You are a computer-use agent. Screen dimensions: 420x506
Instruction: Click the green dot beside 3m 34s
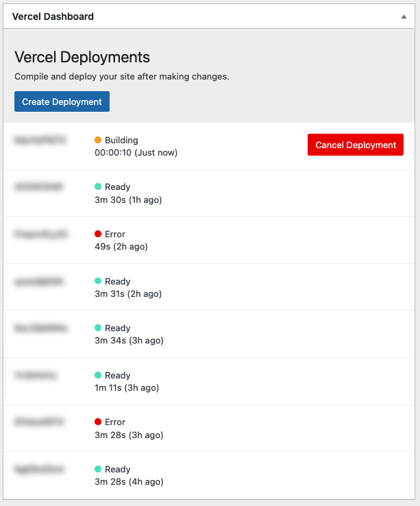pos(98,328)
